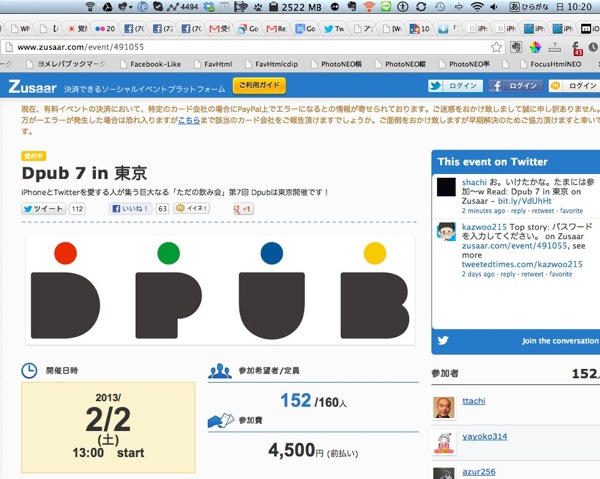600x479 pixels.
Task: Log in with Twitter button
Action: pos(455,86)
